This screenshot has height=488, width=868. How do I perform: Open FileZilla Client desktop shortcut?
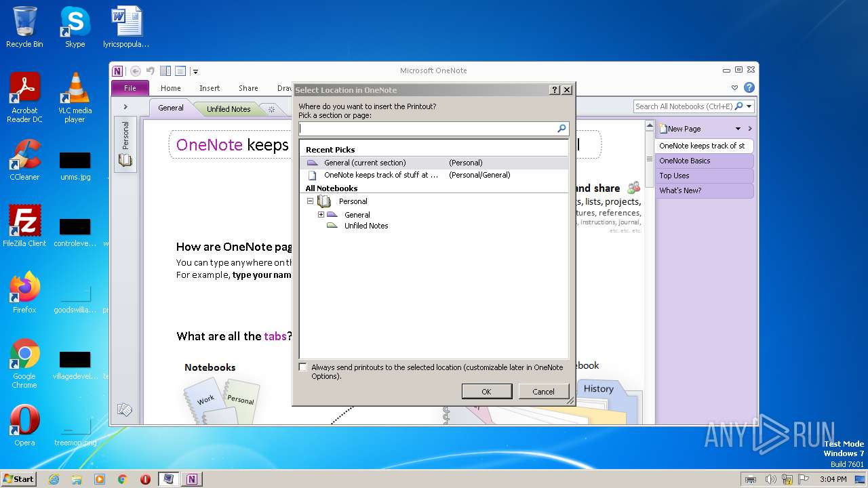[x=24, y=226]
